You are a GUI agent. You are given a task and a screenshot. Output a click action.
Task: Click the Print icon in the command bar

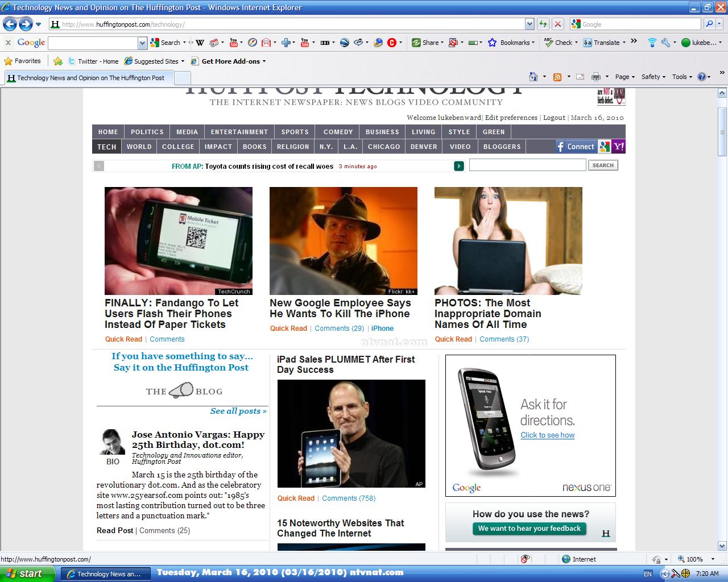pos(595,77)
